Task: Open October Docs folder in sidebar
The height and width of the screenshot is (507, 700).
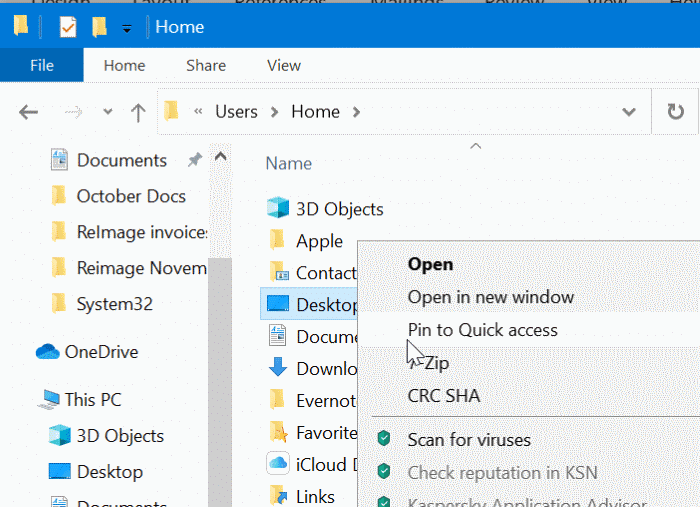Action: [131, 196]
